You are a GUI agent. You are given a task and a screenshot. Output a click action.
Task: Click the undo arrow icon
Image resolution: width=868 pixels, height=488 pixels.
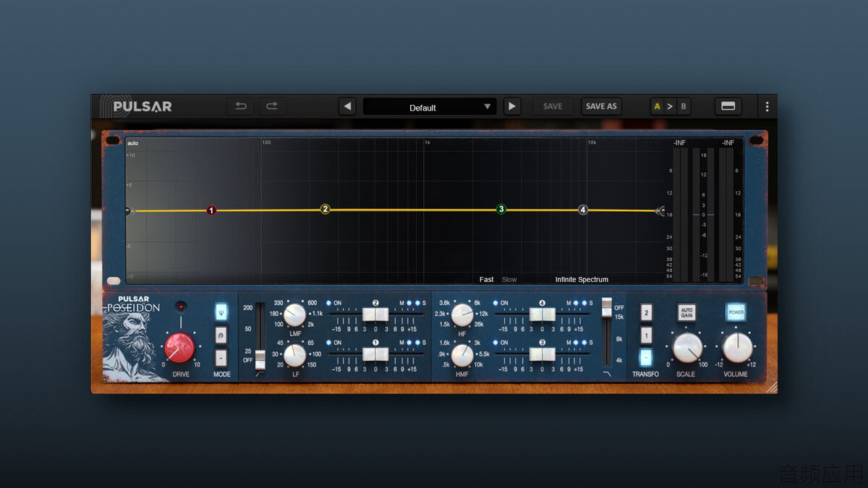(241, 106)
